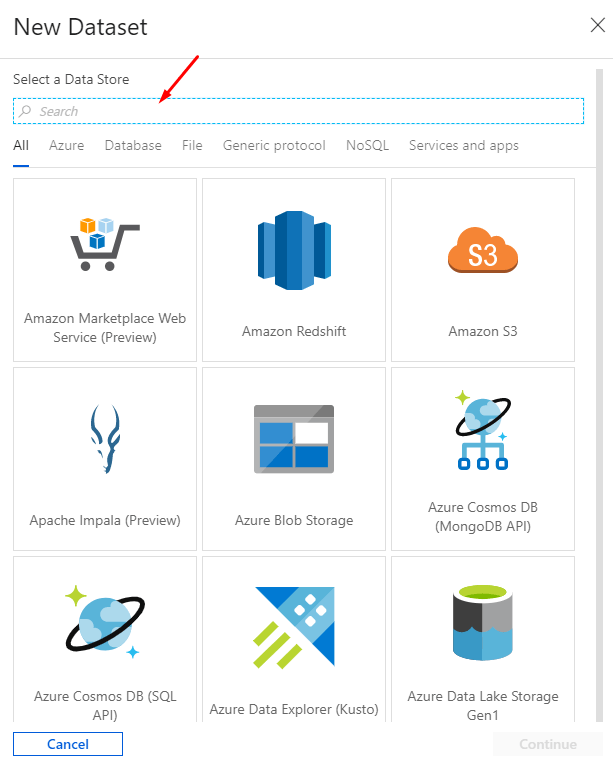Filter data stores by NoSQL tab
Screen dimensions: 613x772
click(367, 145)
